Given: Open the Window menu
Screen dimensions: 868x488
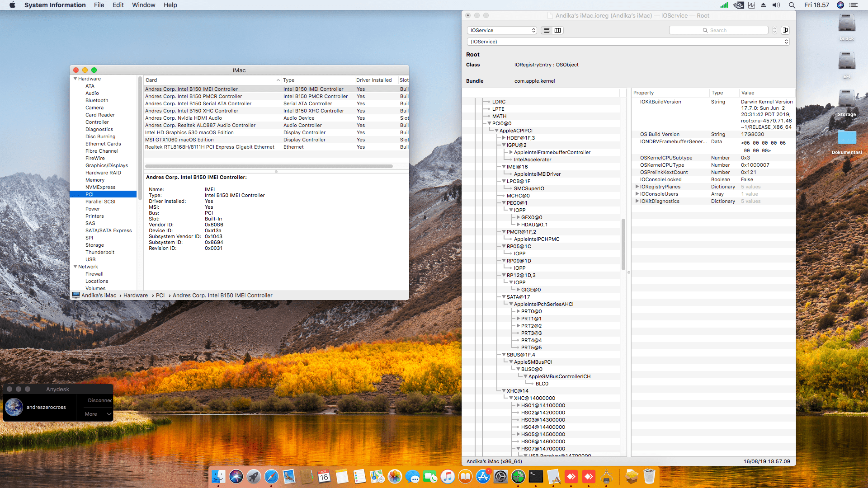Looking at the screenshot, I should pos(143,5).
